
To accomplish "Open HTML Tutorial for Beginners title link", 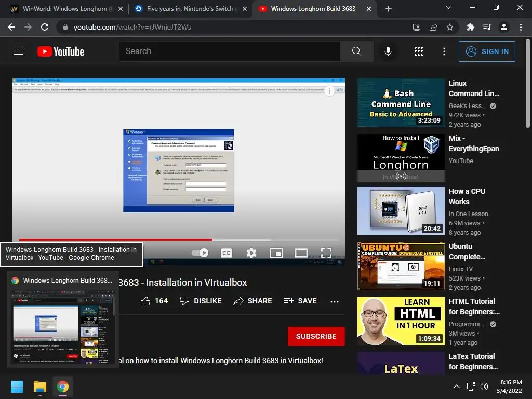I will click(x=474, y=307).
